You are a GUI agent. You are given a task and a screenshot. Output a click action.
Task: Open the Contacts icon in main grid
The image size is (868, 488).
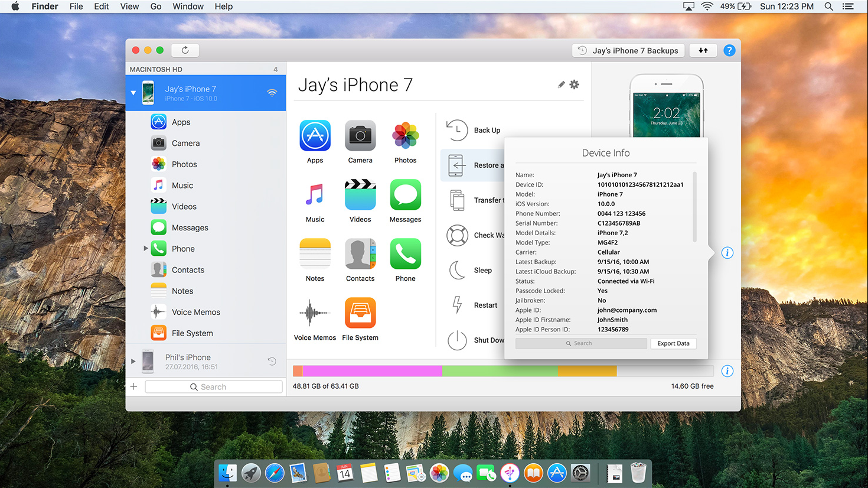click(360, 254)
